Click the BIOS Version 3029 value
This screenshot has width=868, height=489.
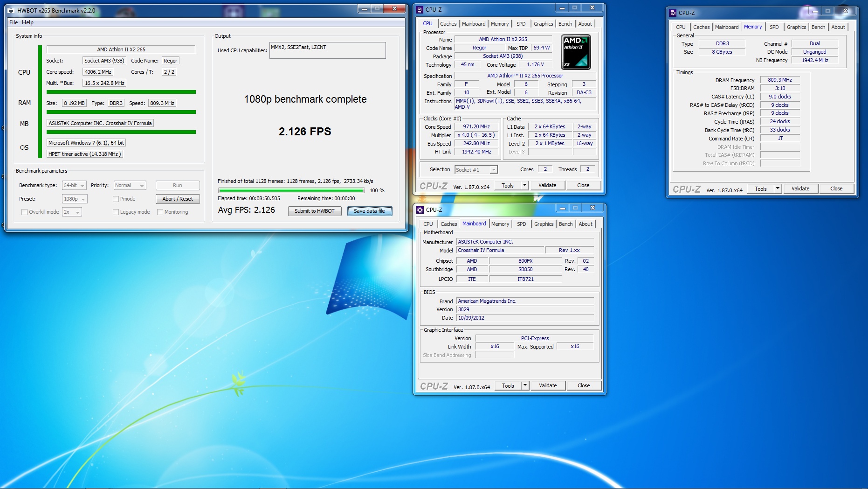[525, 309]
